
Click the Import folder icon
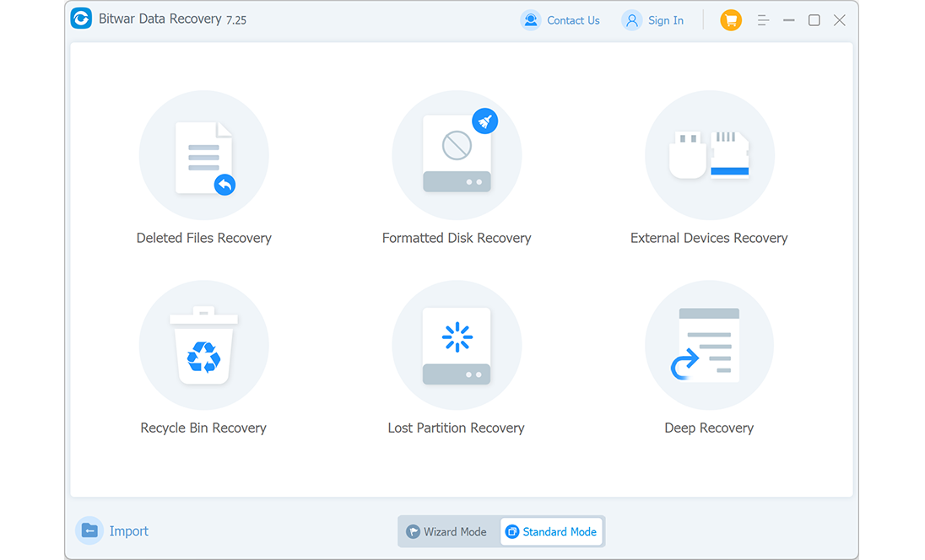pos(89,530)
